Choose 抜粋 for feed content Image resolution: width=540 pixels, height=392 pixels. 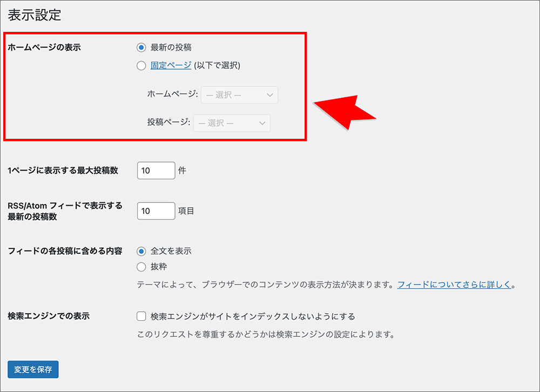(x=141, y=267)
